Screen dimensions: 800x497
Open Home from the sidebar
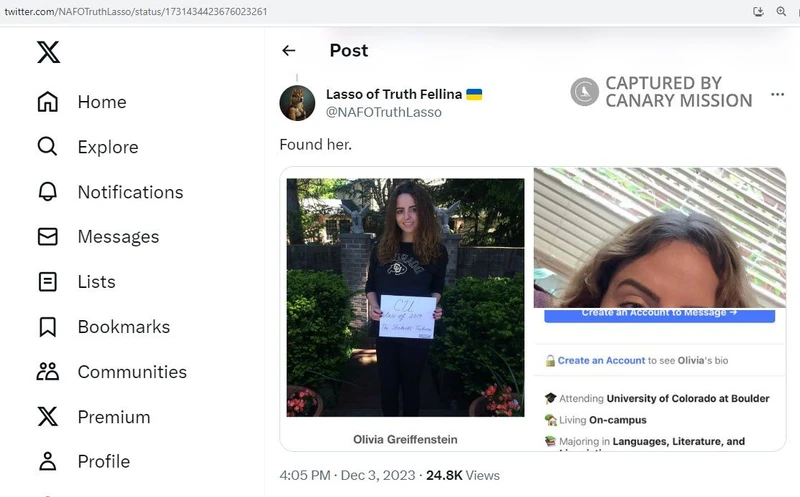pos(82,102)
